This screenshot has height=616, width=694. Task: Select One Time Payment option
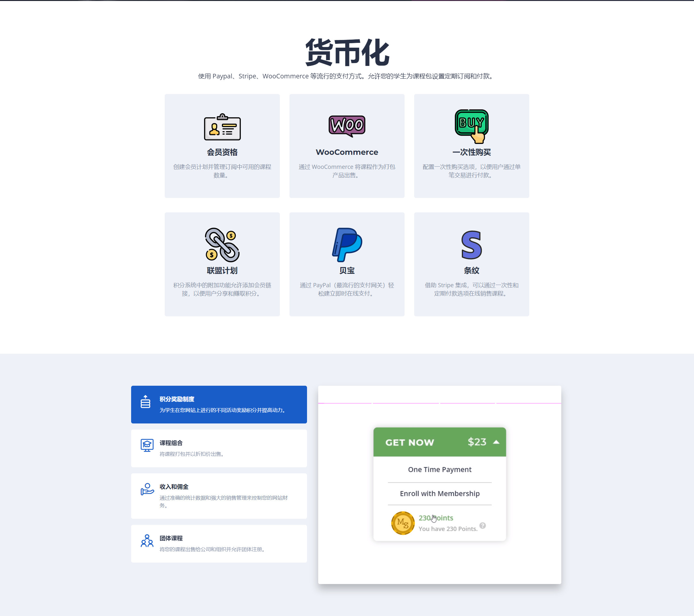pyautogui.click(x=439, y=469)
